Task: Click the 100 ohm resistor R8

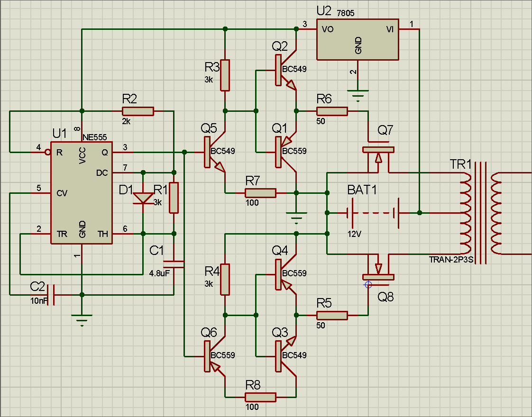Action: click(x=260, y=397)
